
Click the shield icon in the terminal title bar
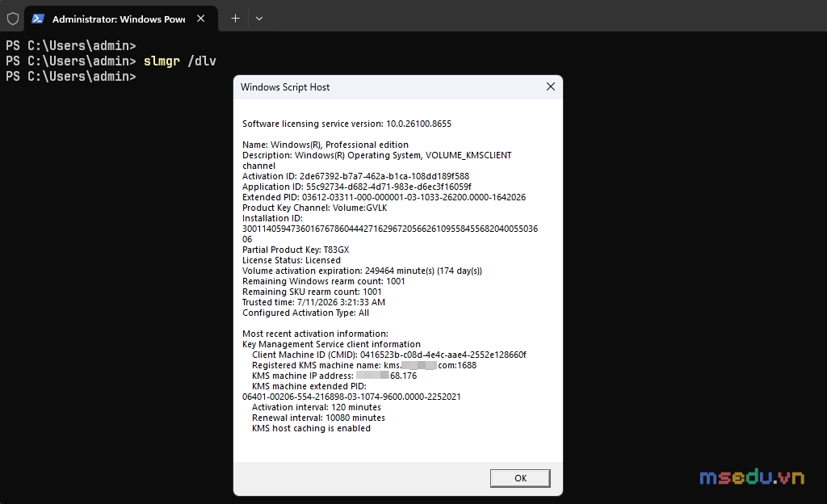[13, 19]
